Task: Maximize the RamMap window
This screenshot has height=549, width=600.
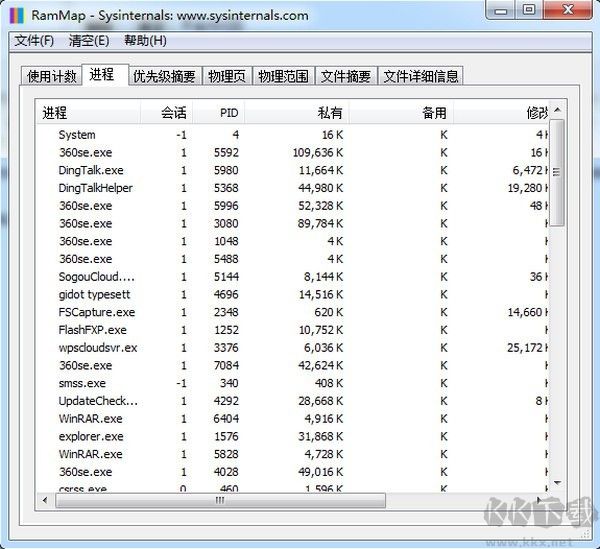Action: pos(529,10)
